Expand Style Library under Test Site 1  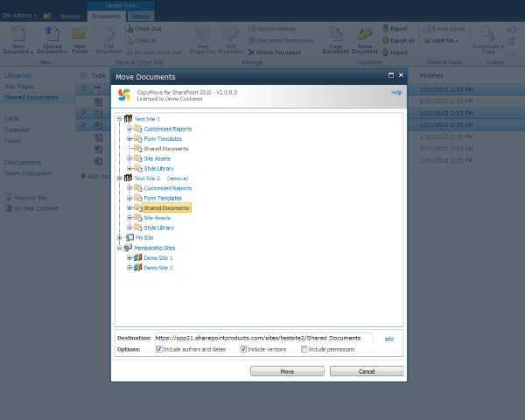[x=129, y=168]
